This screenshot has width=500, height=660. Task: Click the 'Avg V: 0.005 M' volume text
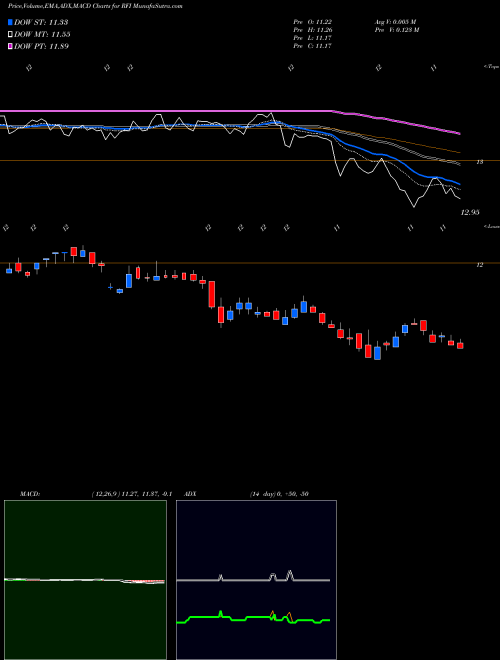tap(396, 22)
